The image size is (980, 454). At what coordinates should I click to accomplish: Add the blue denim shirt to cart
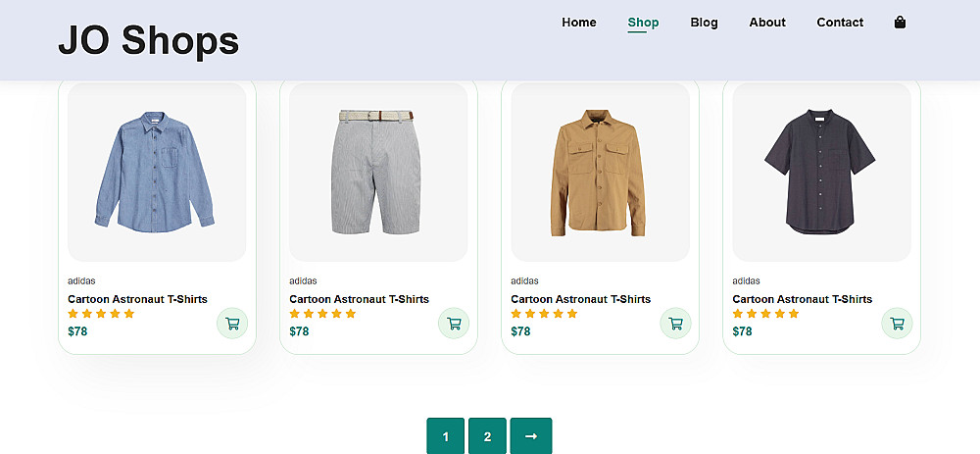coord(232,323)
